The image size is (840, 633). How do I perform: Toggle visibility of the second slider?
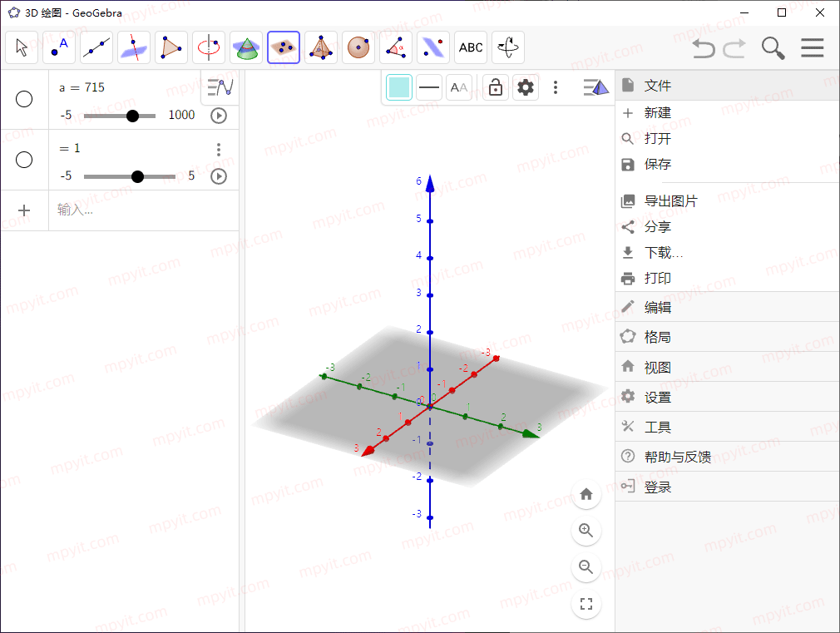(x=24, y=160)
